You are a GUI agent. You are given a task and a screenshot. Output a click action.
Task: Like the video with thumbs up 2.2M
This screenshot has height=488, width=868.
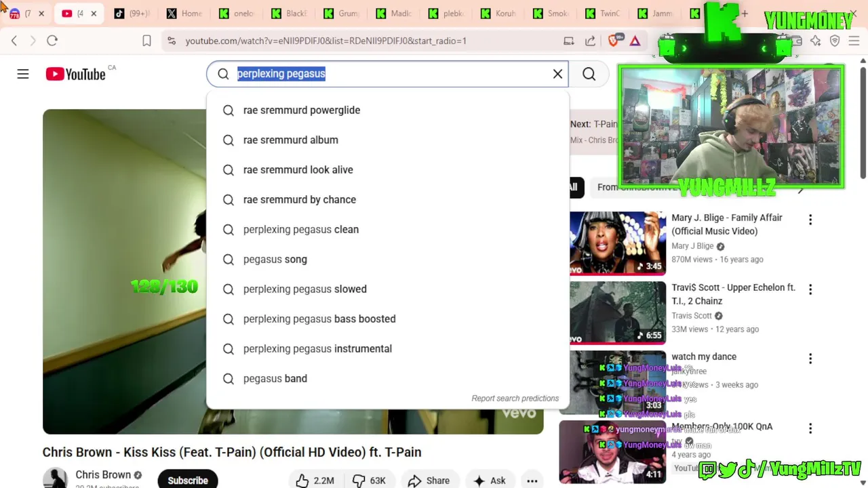pos(315,480)
